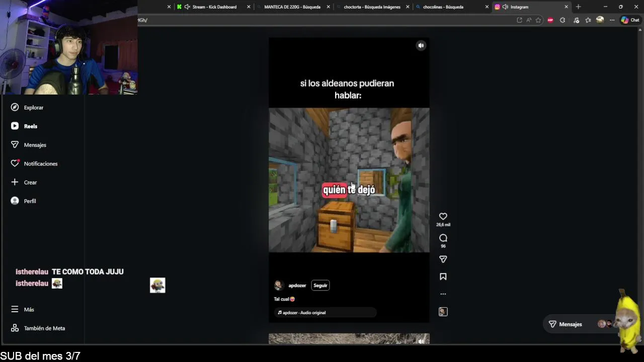Switch to chocolinas - Búsqueda tab
The image size is (644, 362).
click(443, 7)
